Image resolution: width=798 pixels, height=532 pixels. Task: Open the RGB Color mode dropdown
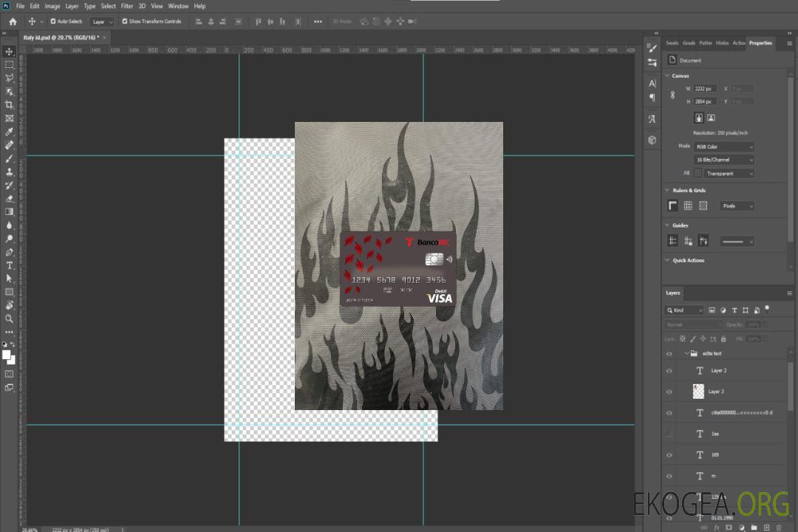724,146
